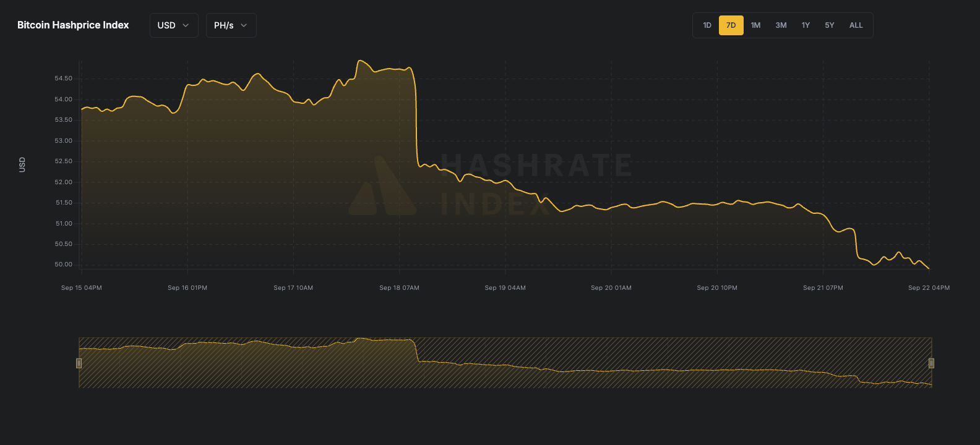Click the chart line peak near Sep 18
980x445 pixels.
[360, 61]
